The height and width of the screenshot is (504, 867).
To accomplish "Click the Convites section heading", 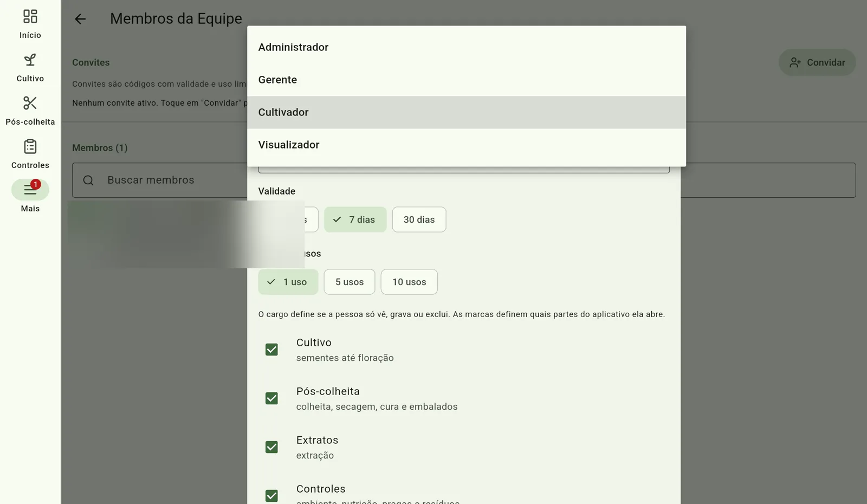I will coord(91,62).
